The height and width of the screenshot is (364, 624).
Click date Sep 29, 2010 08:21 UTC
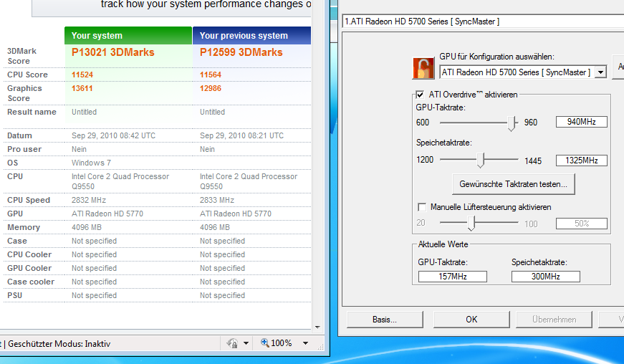241,135
